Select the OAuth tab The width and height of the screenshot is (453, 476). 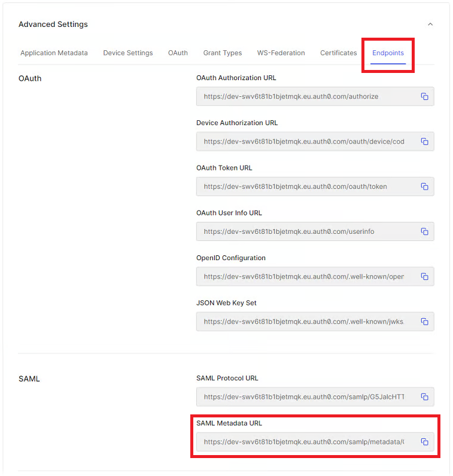click(x=178, y=53)
